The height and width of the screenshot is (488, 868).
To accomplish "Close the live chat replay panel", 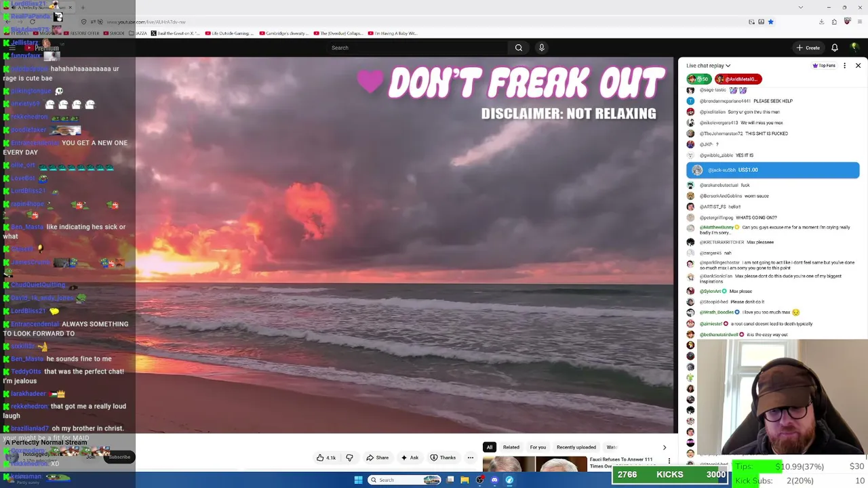I will click(x=858, y=66).
